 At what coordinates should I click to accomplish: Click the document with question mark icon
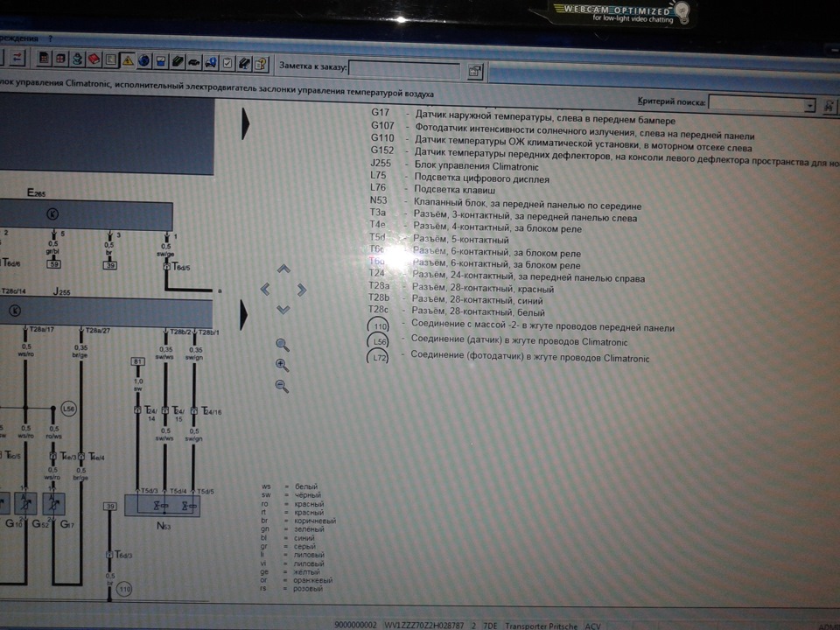261,65
